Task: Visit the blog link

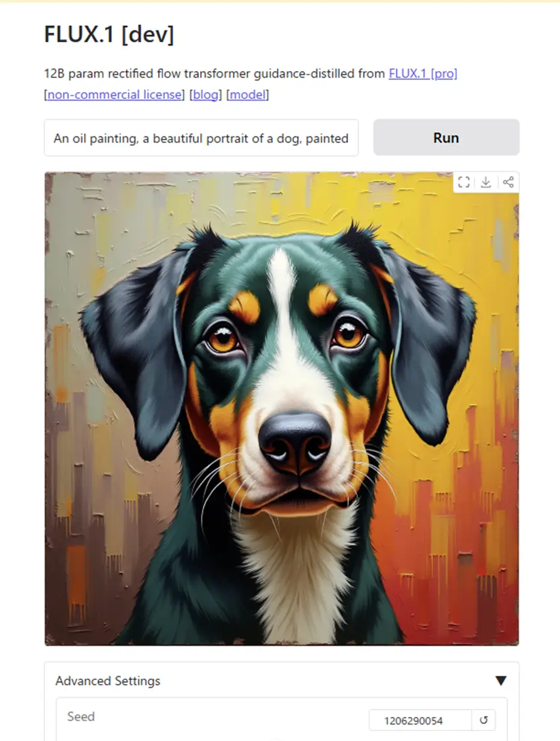Action: pyautogui.click(x=206, y=95)
